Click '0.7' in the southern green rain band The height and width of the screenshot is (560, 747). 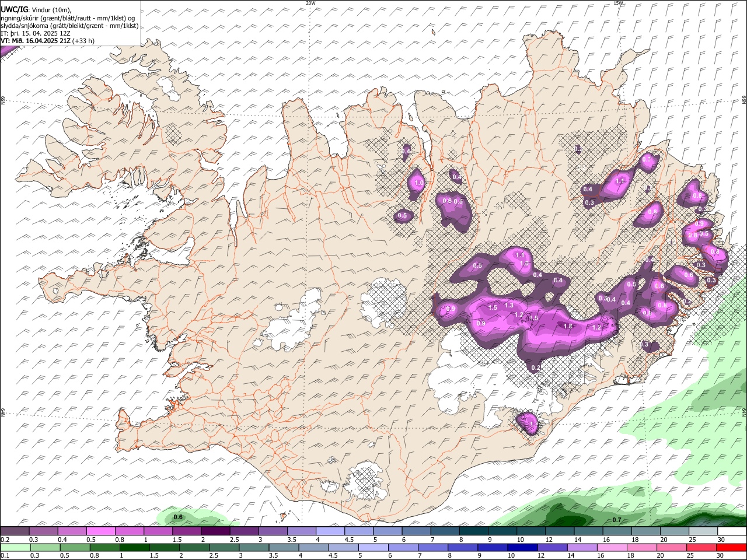(x=617, y=520)
